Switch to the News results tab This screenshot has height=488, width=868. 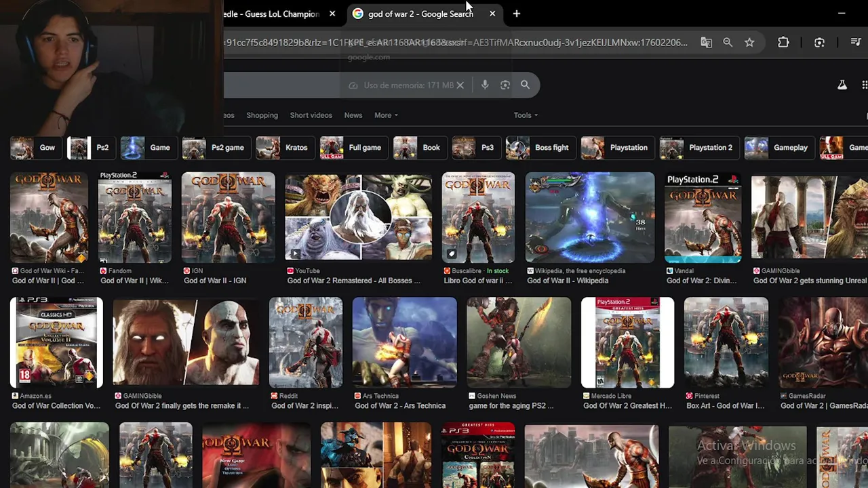click(x=353, y=115)
